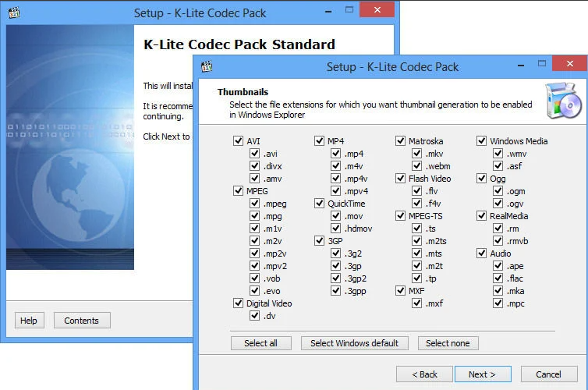Toggle the 3GP group checkbox

(319, 241)
